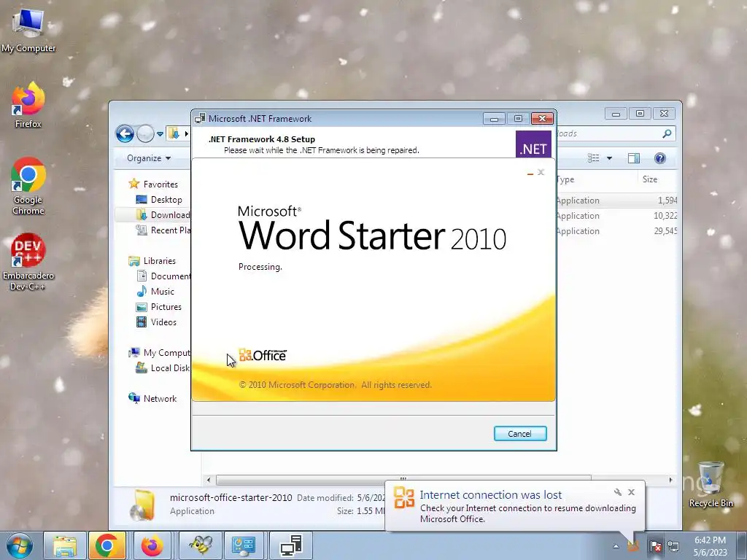This screenshot has height=560, width=747.
Task: Select Network in navigation pane
Action: pyautogui.click(x=152, y=399)
